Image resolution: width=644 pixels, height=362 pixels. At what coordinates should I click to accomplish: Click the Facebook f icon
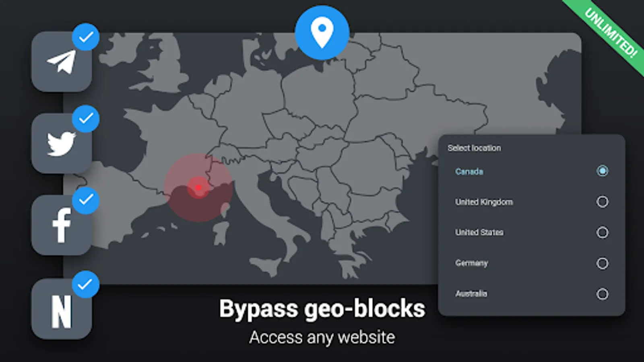62,226
